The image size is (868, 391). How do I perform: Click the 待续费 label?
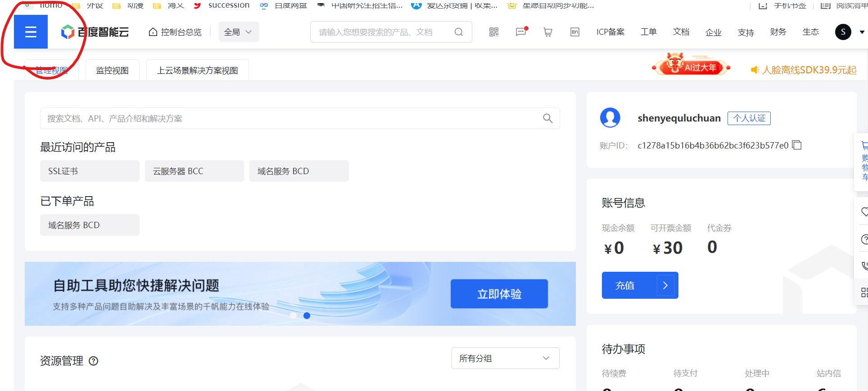point(614,373)
